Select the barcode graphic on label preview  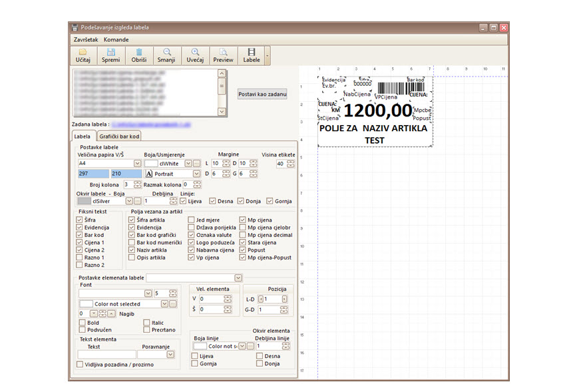click(x=400, y=89)
